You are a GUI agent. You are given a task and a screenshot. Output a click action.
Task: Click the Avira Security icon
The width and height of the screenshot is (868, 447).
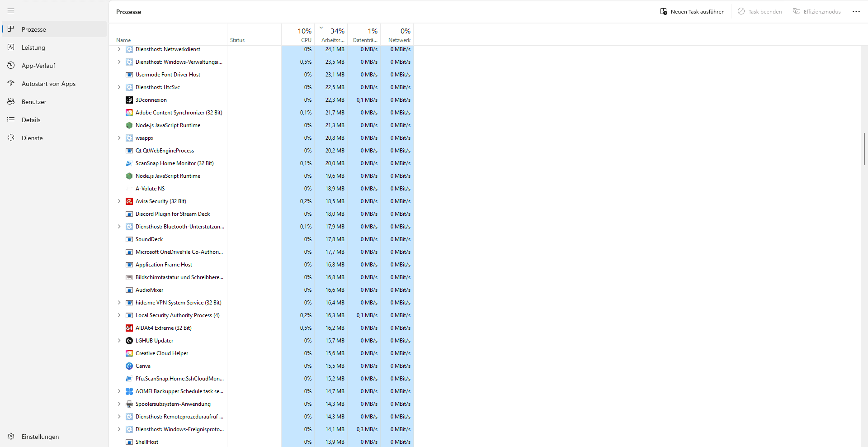[x=129, y=201]
